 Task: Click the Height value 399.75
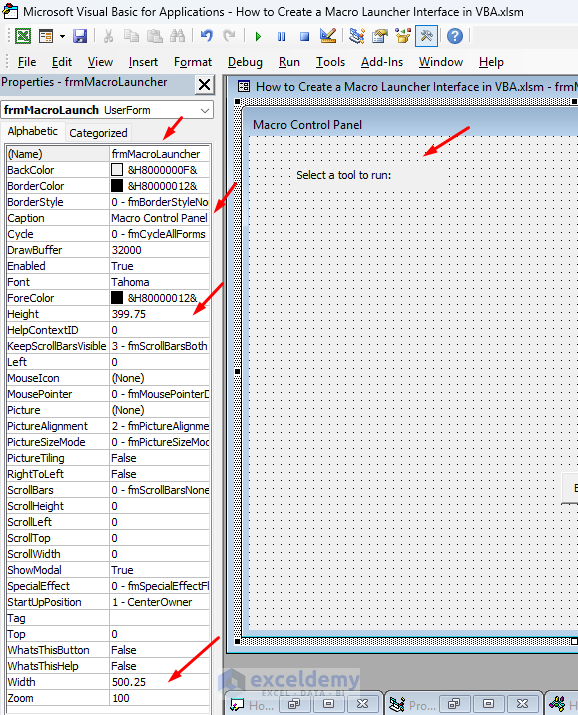coord(160,314)
